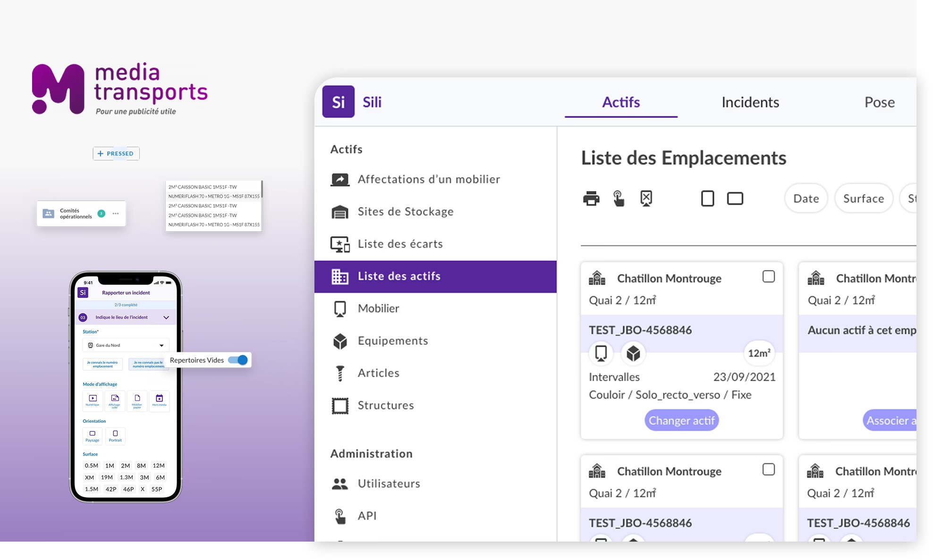The width and height of the screenshot is (933, 560).
Task: Check the first Chatillon Montrouge card checkbox
Action: click(x=768, y=276)
